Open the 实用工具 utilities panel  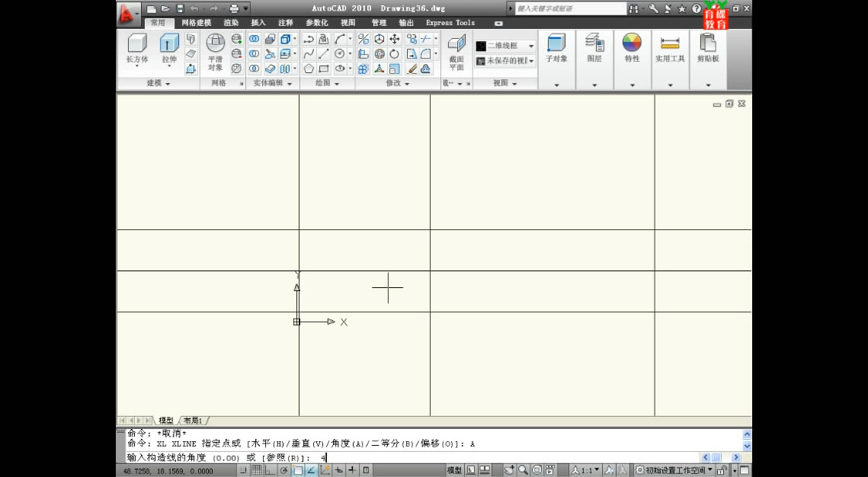click(x=670, y=59)
